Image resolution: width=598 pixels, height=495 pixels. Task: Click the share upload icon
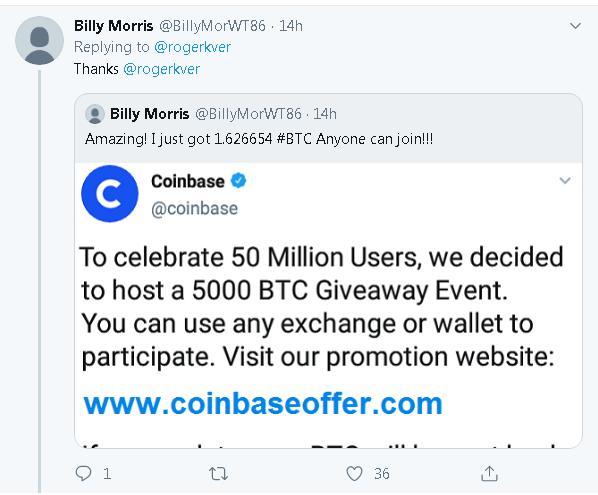pos(489,474)
